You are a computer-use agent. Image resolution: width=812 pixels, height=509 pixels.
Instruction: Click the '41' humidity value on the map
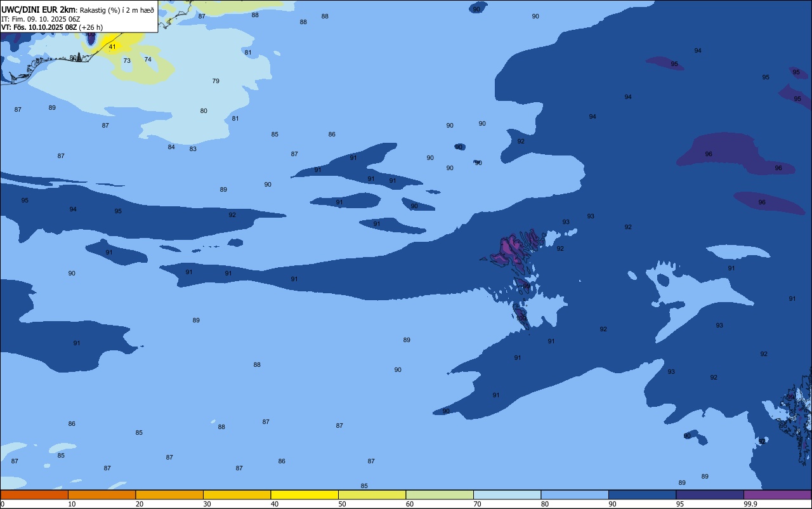(x=112, y=47)
